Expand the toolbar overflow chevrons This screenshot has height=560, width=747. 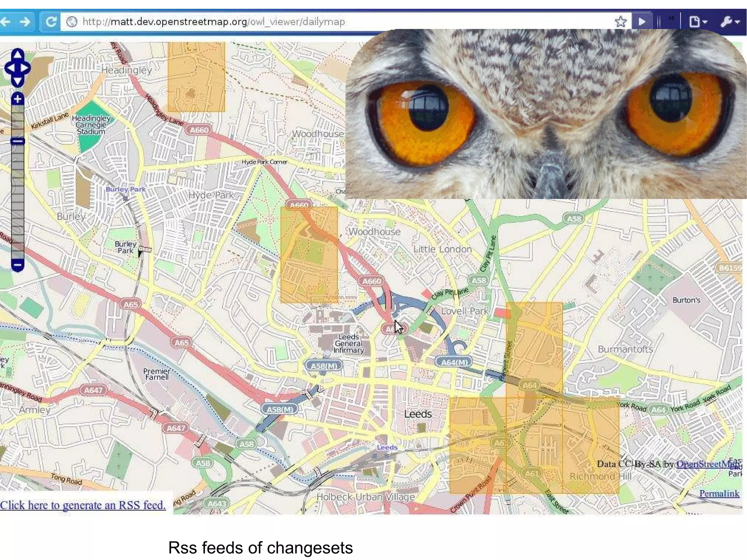tap(671, 18)
